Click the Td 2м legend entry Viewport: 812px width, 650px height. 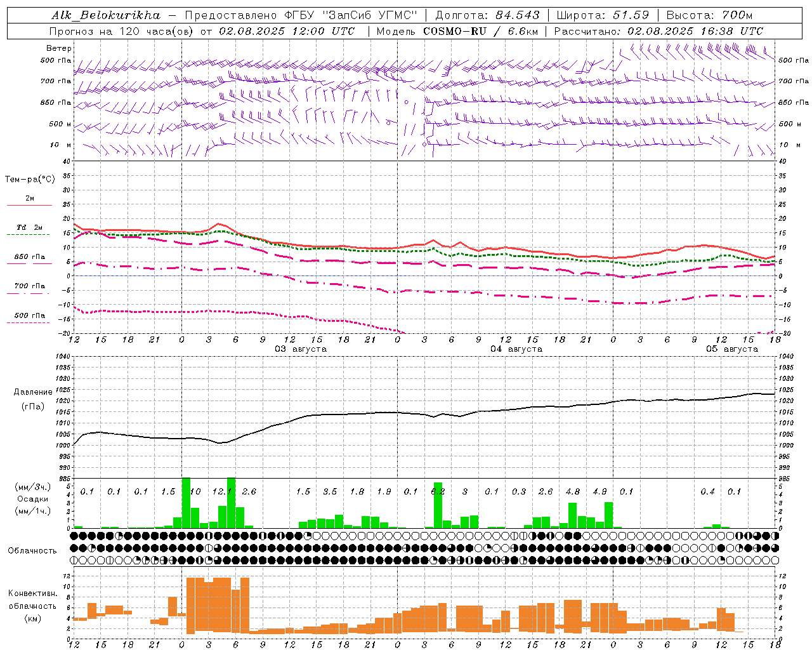coord(29,227)
